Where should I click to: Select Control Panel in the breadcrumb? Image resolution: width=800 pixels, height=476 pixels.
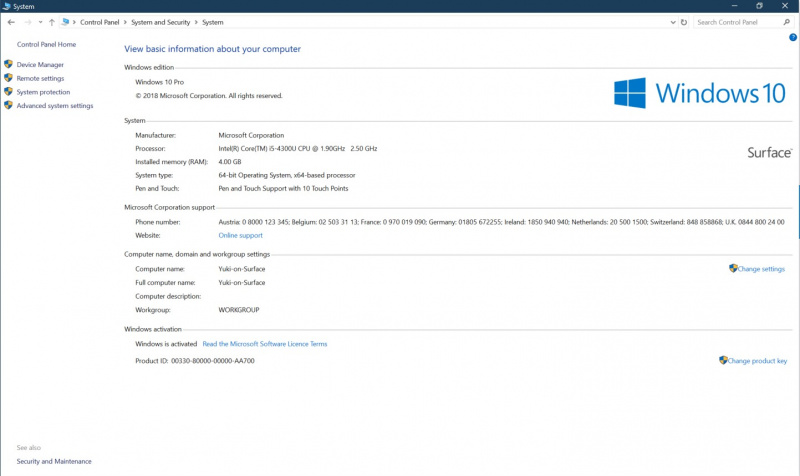click(99, 22)
